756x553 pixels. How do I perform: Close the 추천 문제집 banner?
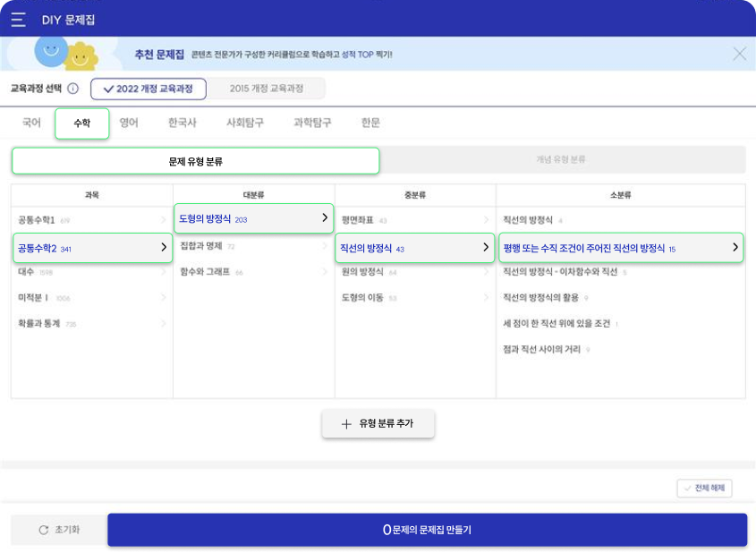(739, 54)
